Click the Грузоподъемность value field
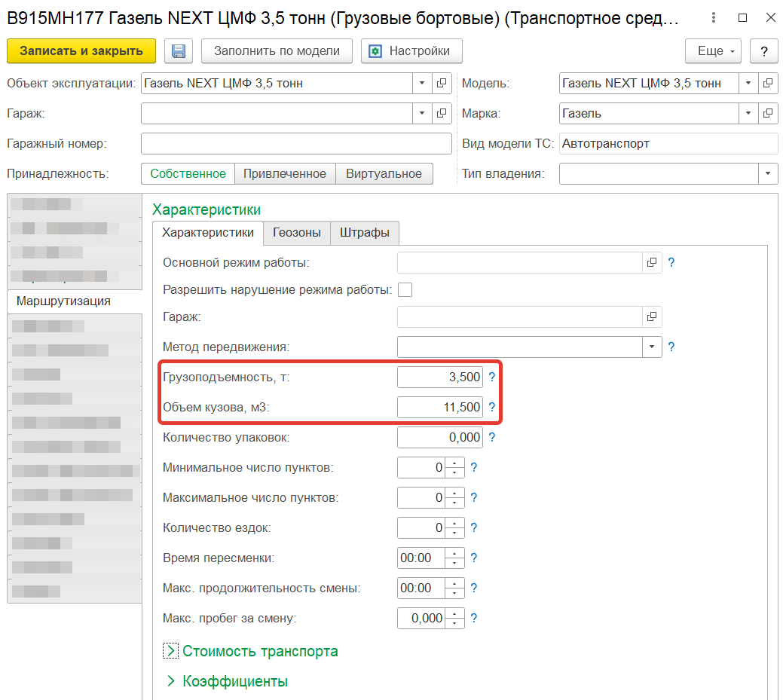The image size is (783, 700). (x=440, y=378)
